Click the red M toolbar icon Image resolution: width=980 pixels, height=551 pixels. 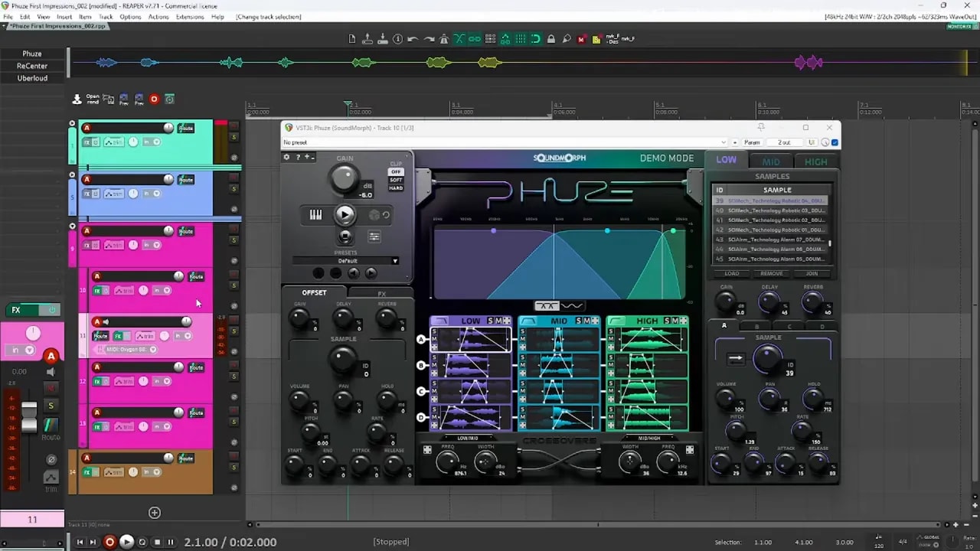coord(581,39)
